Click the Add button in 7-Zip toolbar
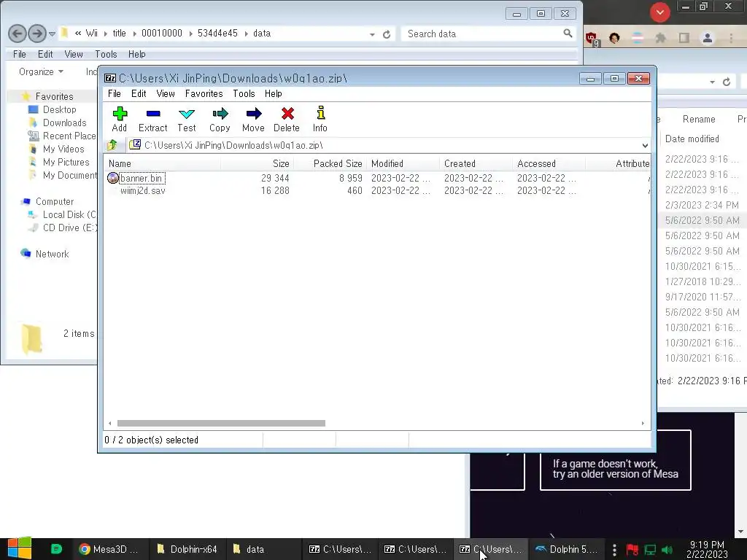 coord(120,119)
